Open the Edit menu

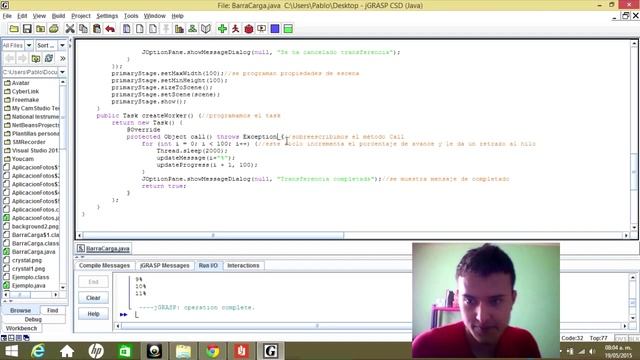[22, 16]
